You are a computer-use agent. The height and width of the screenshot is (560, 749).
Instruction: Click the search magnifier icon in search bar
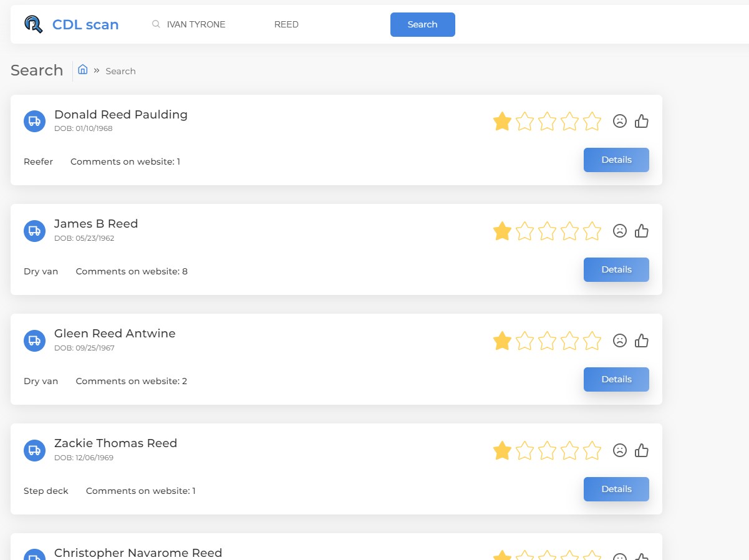[x=156, y=24]
